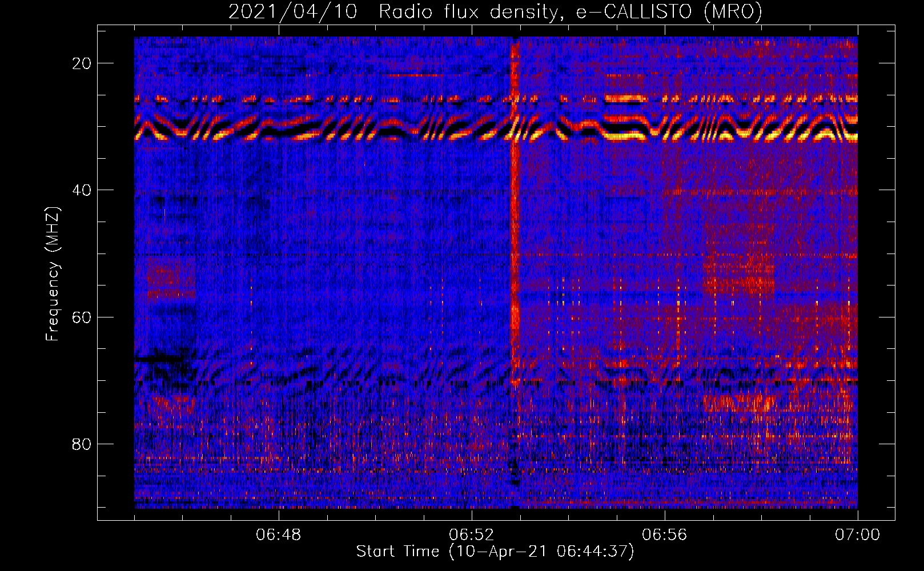Select the 'Frequency (MHZ)' axis label

tap(53, 274)
